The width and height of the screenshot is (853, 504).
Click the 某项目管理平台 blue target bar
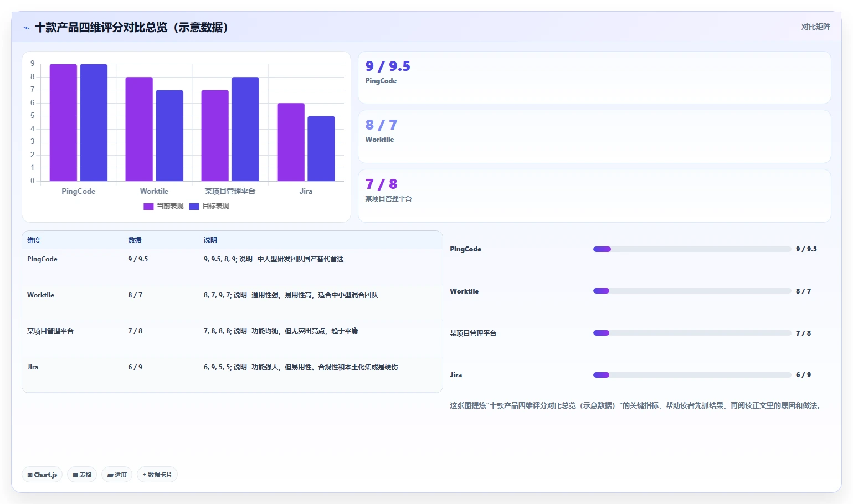tap(245, 129)
